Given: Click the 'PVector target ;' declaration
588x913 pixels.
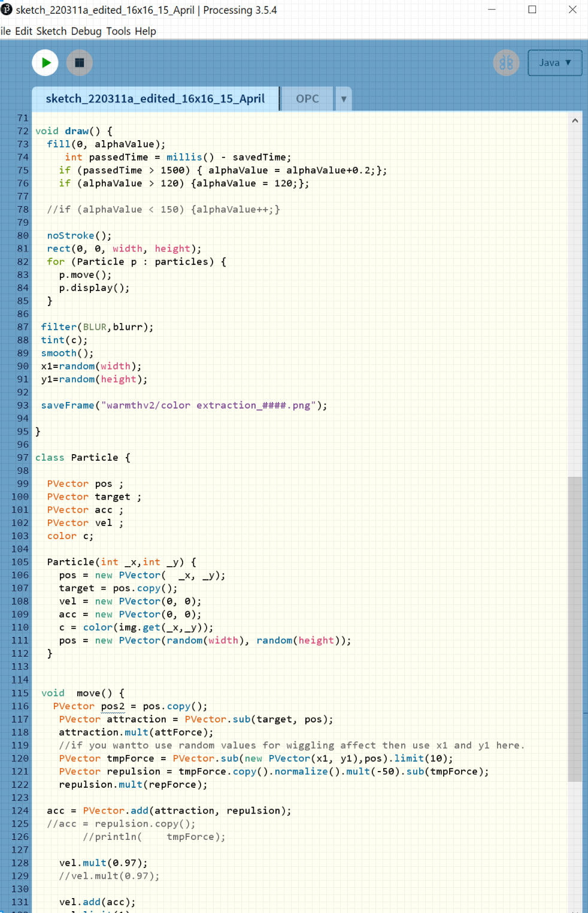Looking at the screenshot, I should (x=94, y=498).
